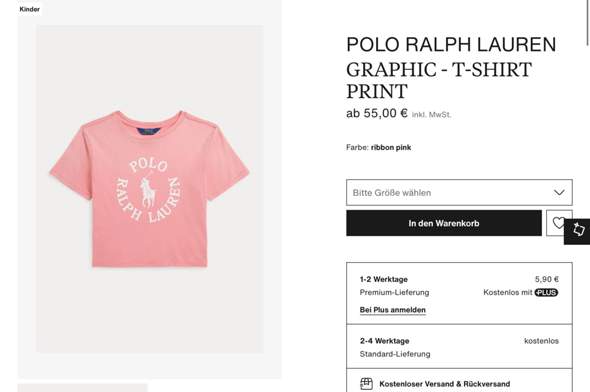This screenshot has height=392, width=590.
Task: Add item to wishlist with heart icon
Action: [559, 223]
